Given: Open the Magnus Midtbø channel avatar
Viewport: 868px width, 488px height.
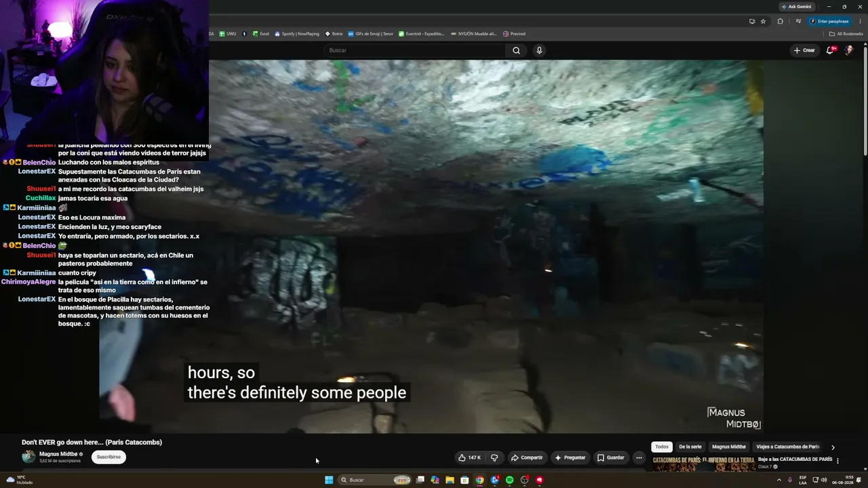Looking at the screenshot, I should [x=28, y=457].
